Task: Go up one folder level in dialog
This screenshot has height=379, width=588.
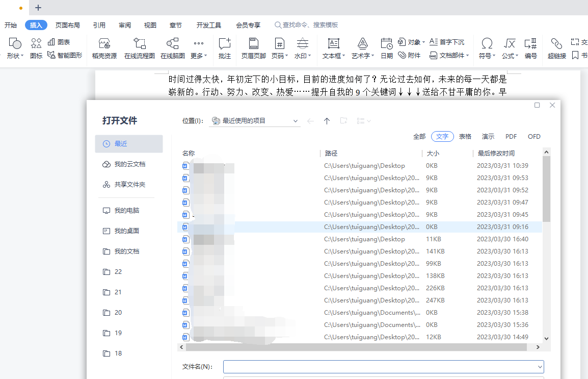Action: pos(327,121)
